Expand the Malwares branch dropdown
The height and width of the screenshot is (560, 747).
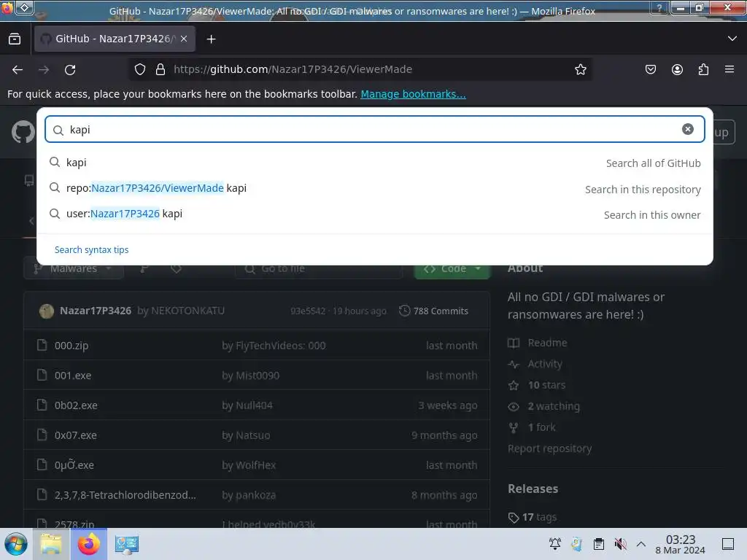tap(74, 268)
